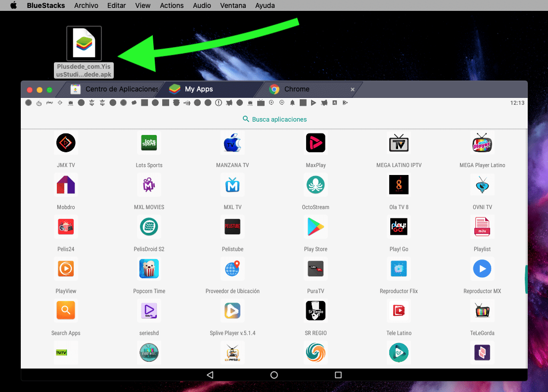Open the Actions menu in the menu bar
Viewport: 548px width, 392px height.
tap(172, 5)
